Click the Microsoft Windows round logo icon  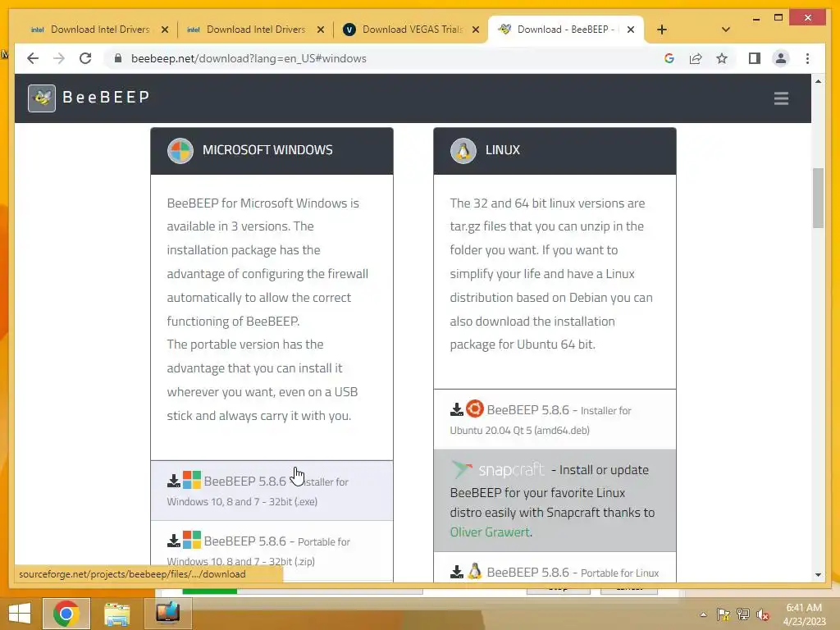click(x=180, y=151)
